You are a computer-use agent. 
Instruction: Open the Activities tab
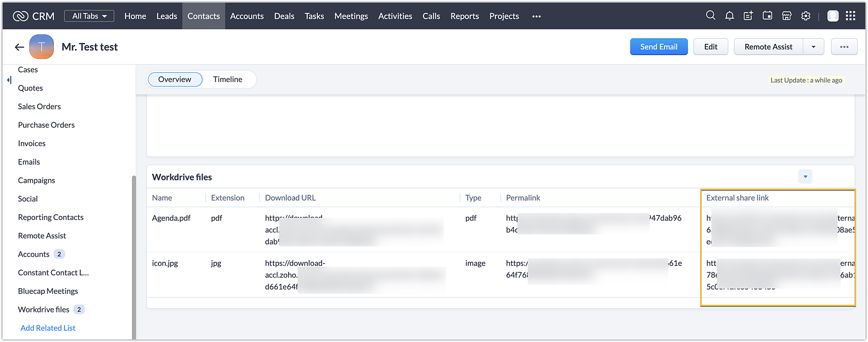(x=395, y=16)
